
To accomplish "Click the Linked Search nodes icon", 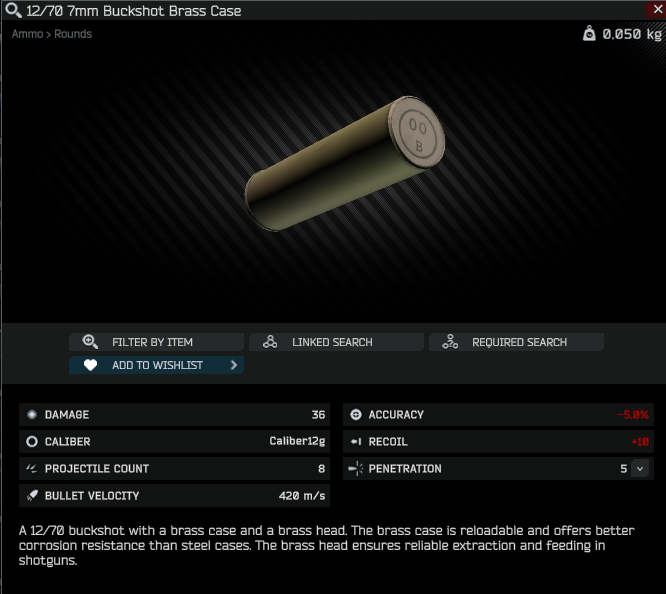I will tap(270, 342).
